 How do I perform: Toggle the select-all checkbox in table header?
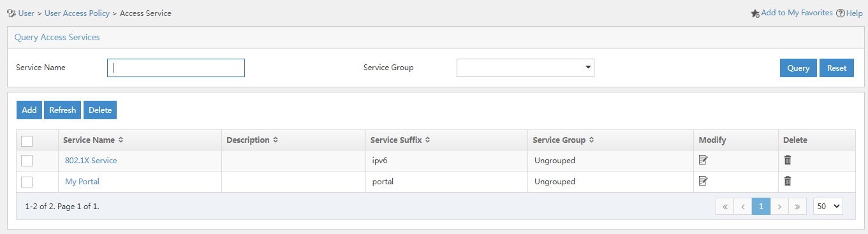27,141
